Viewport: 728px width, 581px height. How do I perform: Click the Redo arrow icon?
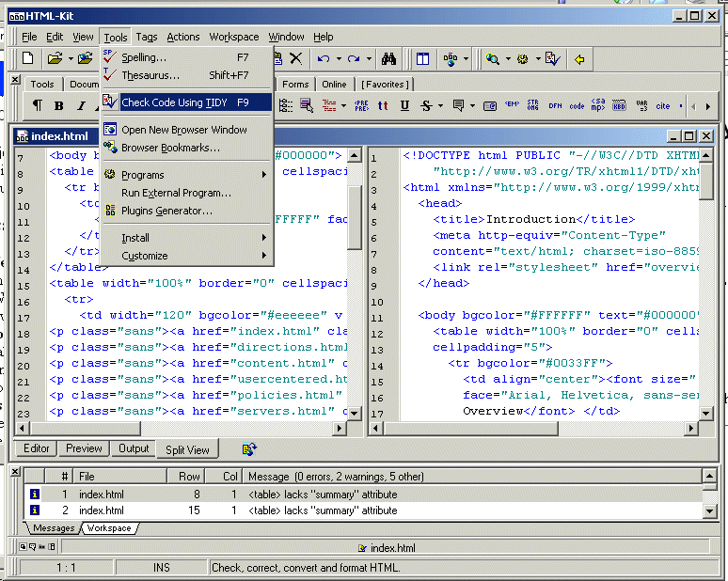coord(354,59)
